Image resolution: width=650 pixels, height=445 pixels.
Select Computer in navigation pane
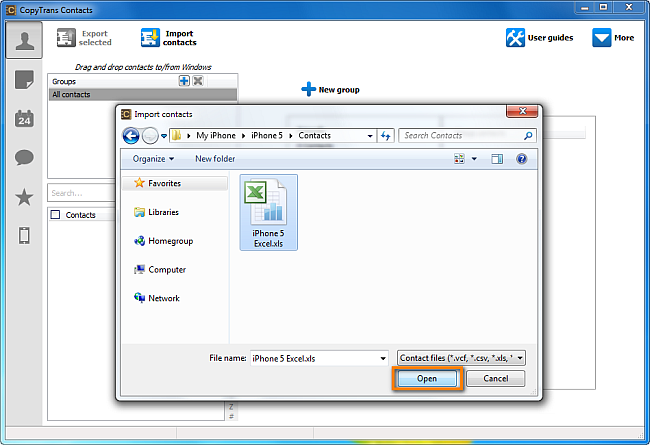[x=160, y=270]
